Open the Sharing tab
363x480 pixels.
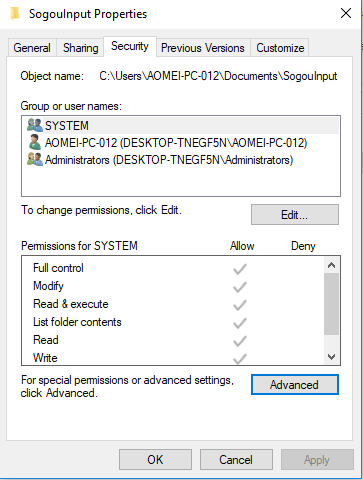click(x=81, y=48)
